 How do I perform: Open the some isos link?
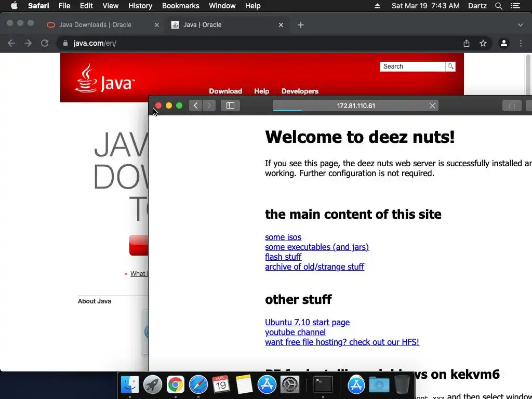point(283,237)
